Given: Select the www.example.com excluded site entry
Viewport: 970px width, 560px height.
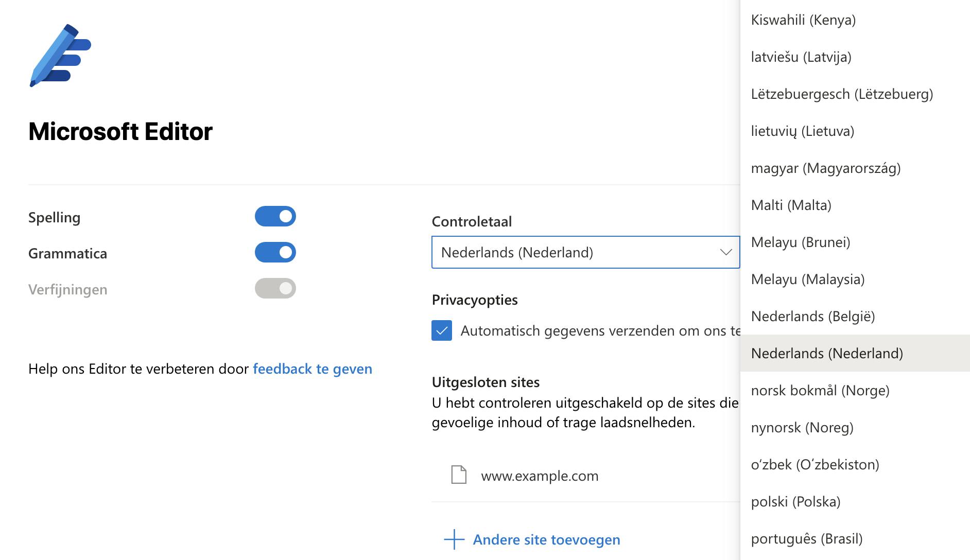Looking at the screenshot, I should coord(539,476).
